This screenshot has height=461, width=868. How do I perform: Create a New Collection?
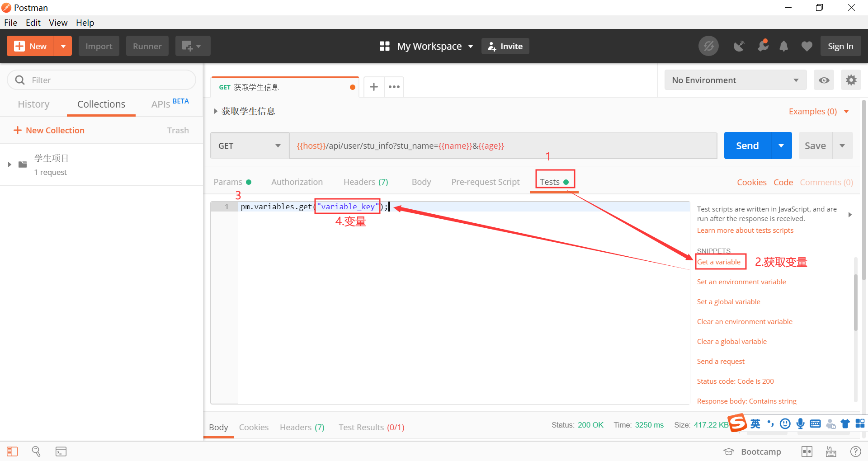tap(49, 130)
